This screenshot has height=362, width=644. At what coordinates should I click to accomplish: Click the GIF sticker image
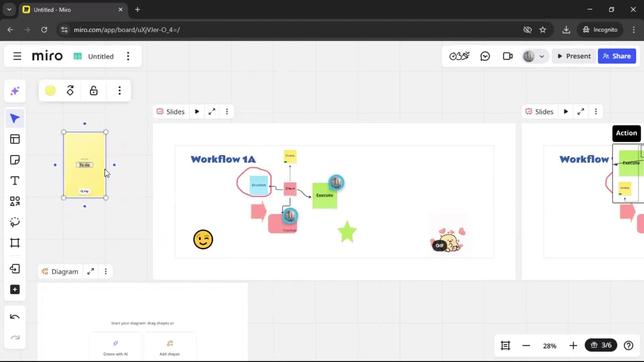click(x=448, y=239)
